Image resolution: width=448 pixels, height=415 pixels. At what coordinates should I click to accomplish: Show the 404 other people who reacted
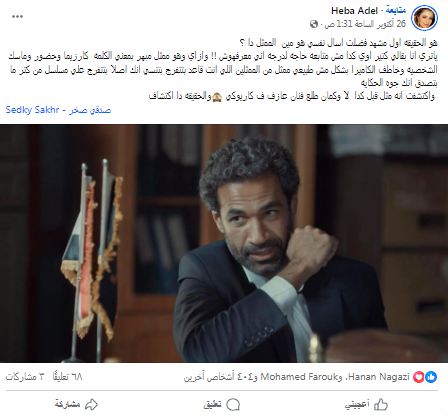(x=220, y=377)
